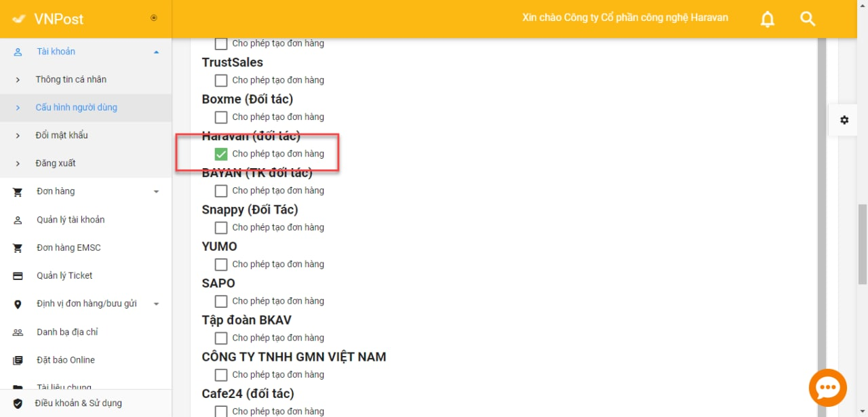Screen dimensions: 868x417
Task: Open the orange chat bubble icon
Action: point(828,388)
